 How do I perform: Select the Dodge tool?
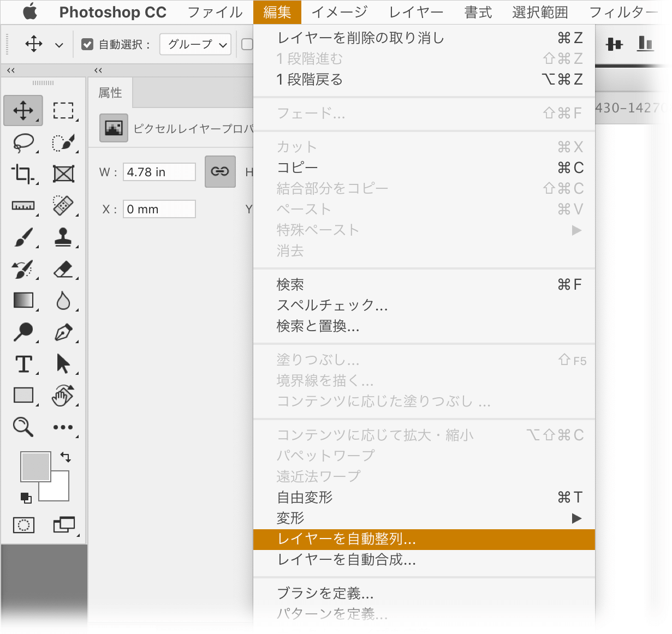pyautogui.click(x=23, y=332)
